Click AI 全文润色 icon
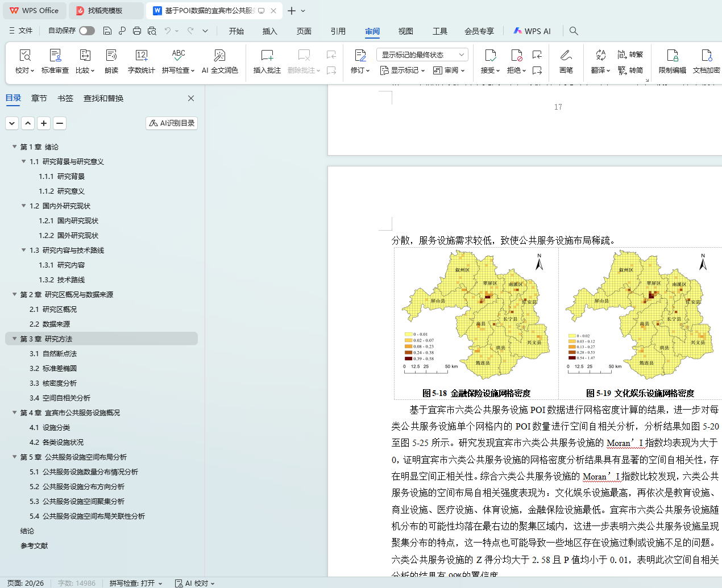The height and width of the screenshot is (588, 722). click(x=219, y=56)
